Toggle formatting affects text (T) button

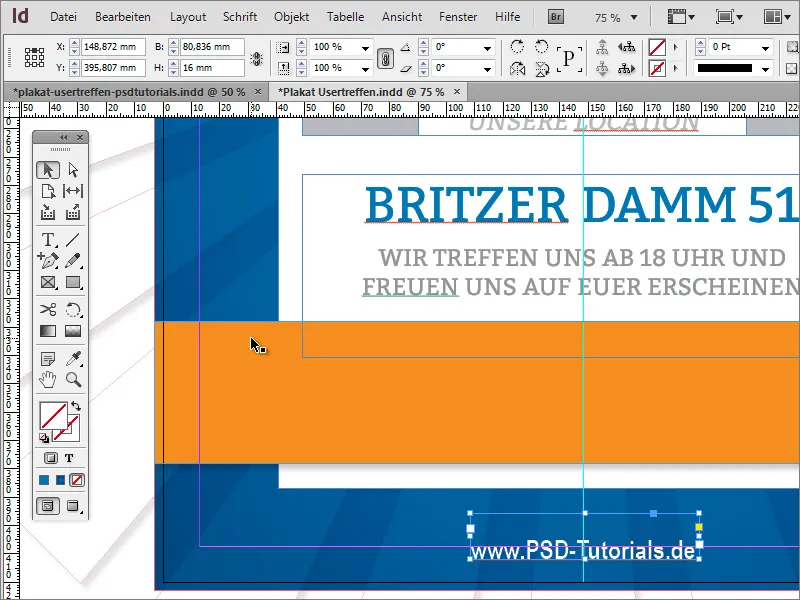pos(69,458)
